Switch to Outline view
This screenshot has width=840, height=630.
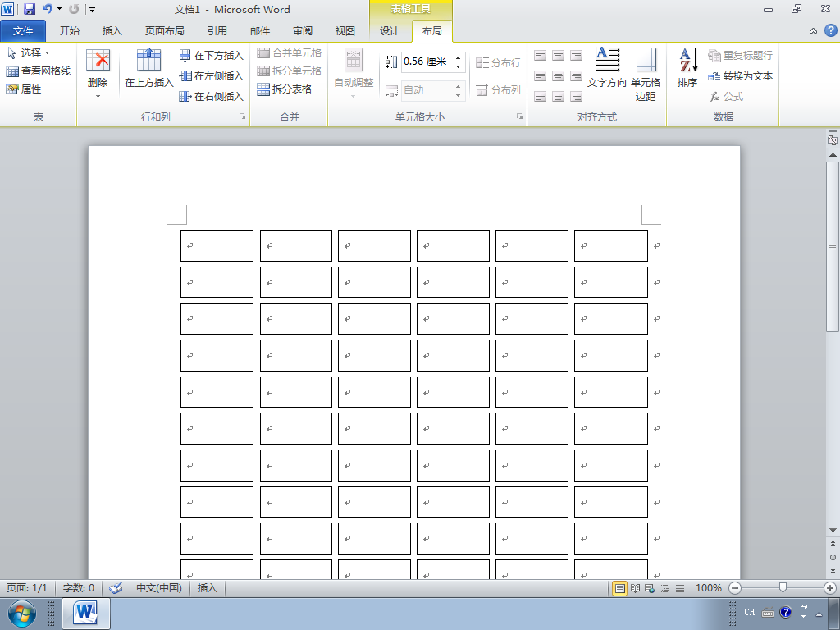pyautogui.click(x=664, y=588)
